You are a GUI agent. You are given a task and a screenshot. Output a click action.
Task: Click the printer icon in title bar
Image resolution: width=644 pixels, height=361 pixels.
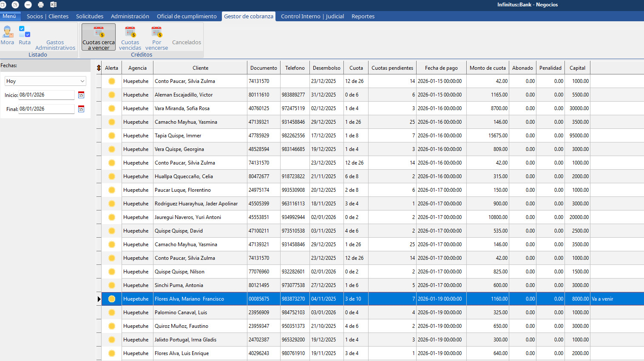tap(41, 5)
